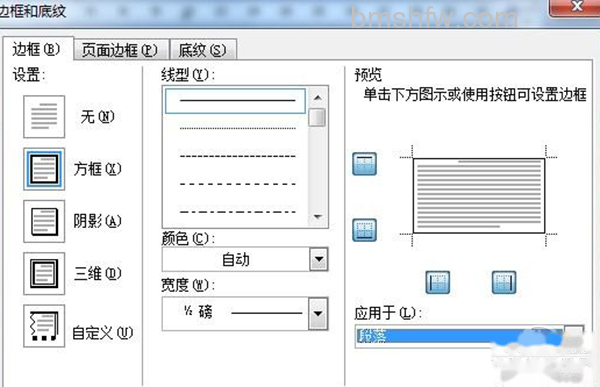The height and width of the screenshot is (387, 600).
Task: Select the 阴影 (Shadow) border setting icon
Action: tap(44, 221)
